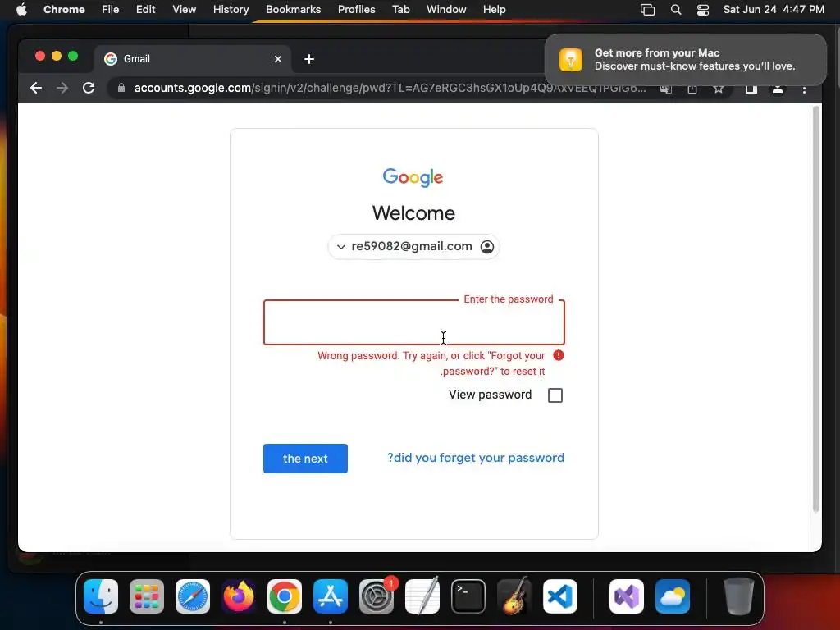The height and width of the screenshot is (630, 840).
Task: Open the Edit menu
Action: point(146,10)
